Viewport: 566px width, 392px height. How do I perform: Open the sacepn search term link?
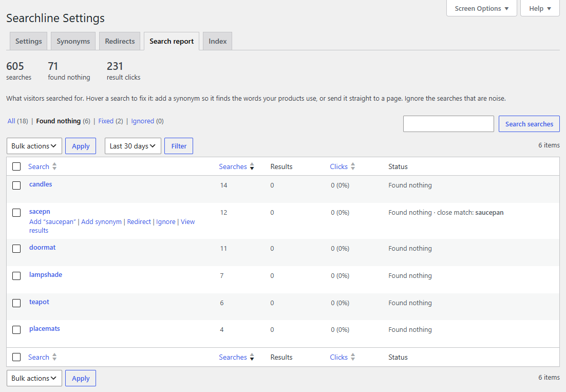coord(40,212)
